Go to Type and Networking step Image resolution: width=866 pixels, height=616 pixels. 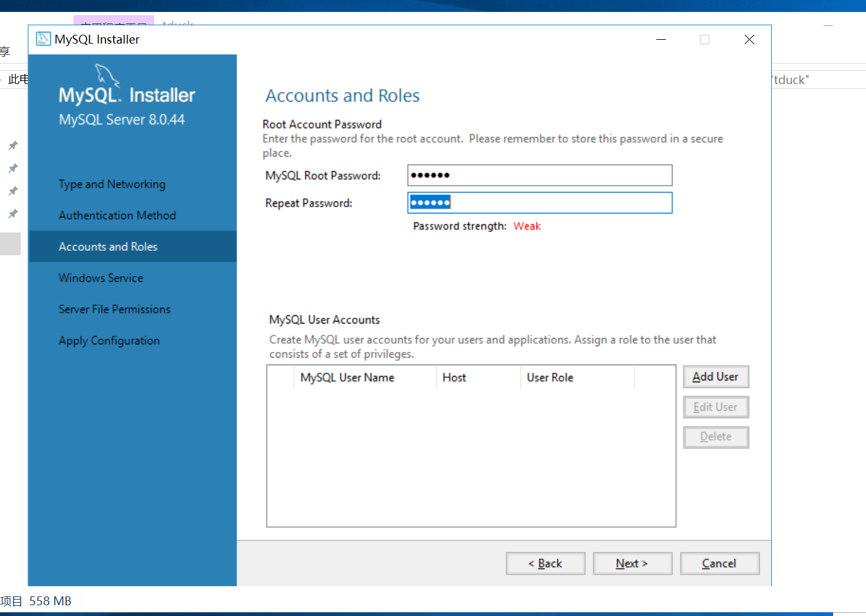[x=112, y=184]
